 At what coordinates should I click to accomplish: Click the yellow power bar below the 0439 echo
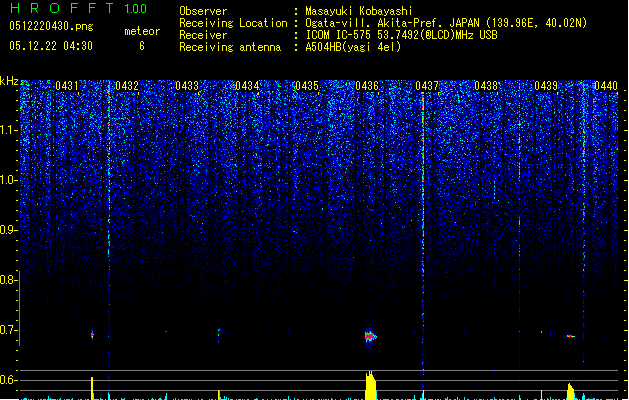click(570, 392)
